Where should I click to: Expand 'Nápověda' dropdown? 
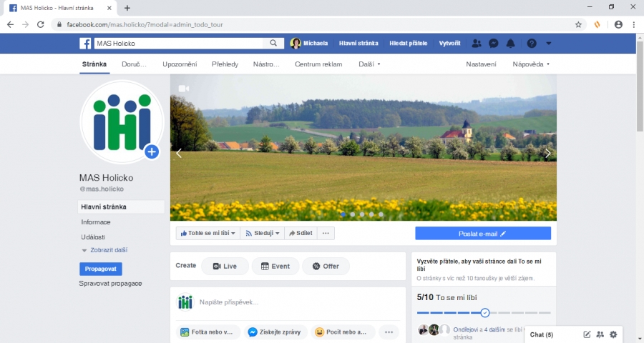(x=531, y=64)
